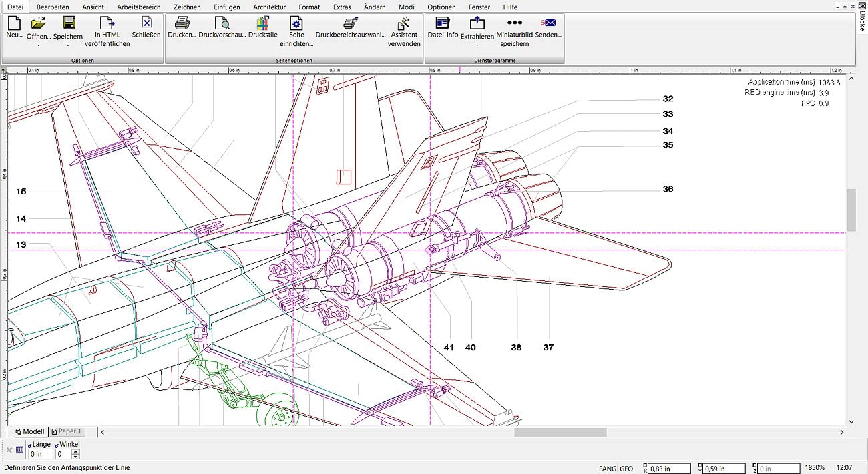This screenshot has width=868, height=474.
Task: Toggle GEO mode in status bar
Action: (626, 469)
